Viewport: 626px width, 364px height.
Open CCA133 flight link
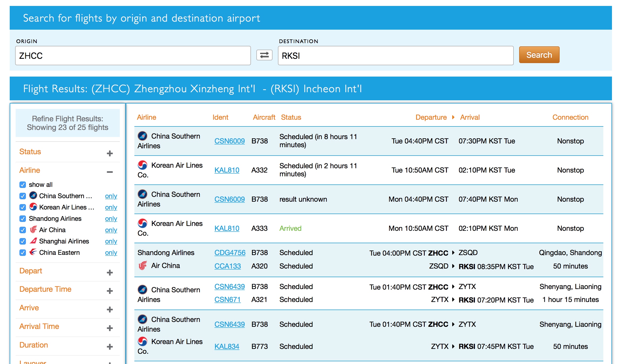227,266
